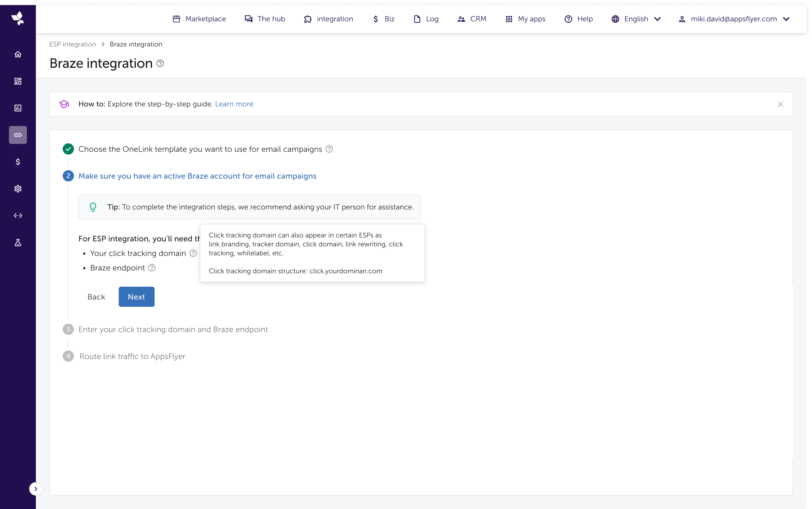Follow the Learn more link
This screenshot has height=509, width=812.
(x=234, y=104)
